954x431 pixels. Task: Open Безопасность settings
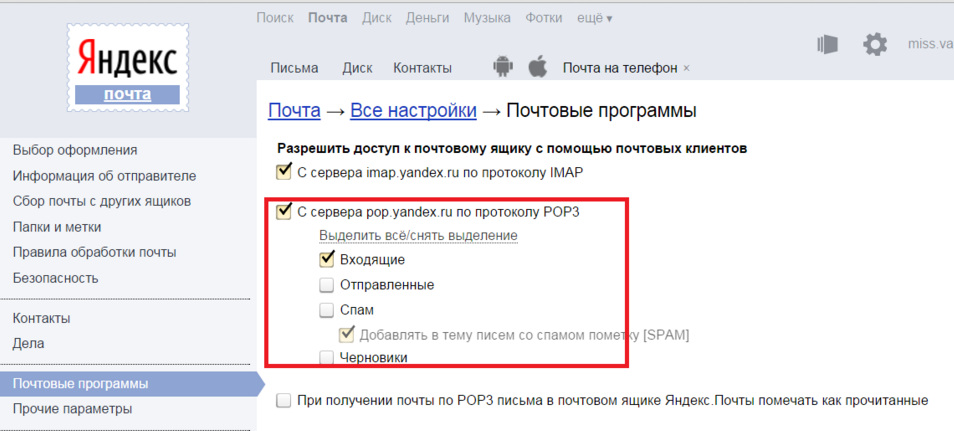point(55,278)
